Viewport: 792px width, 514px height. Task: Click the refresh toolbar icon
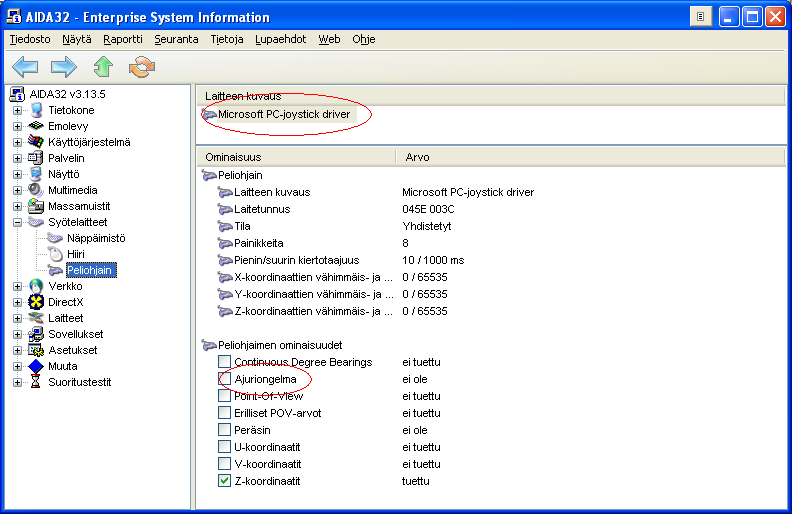pyautogui.click(x=143, y=67)
